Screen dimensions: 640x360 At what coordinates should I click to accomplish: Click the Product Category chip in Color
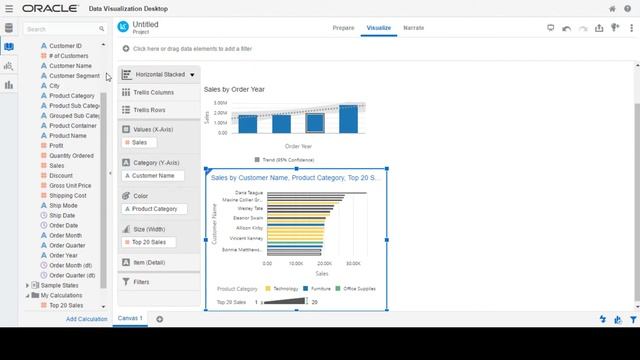click(154, 209)
